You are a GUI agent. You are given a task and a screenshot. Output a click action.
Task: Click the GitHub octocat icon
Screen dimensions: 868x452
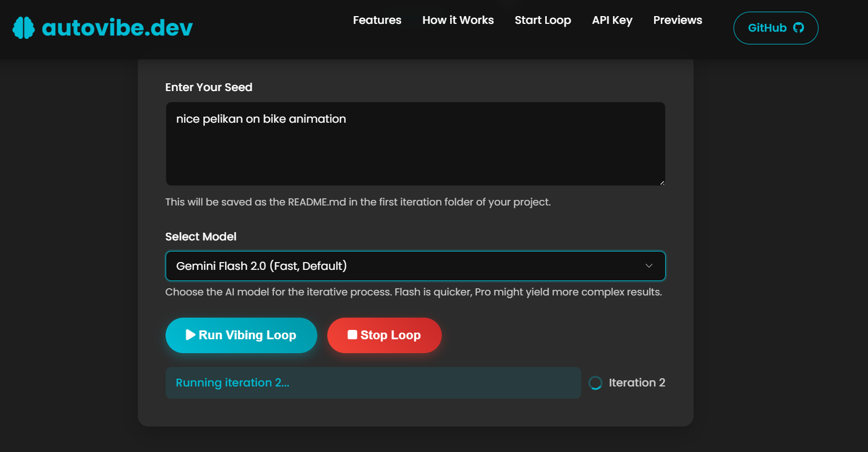[x=799, y=28]
